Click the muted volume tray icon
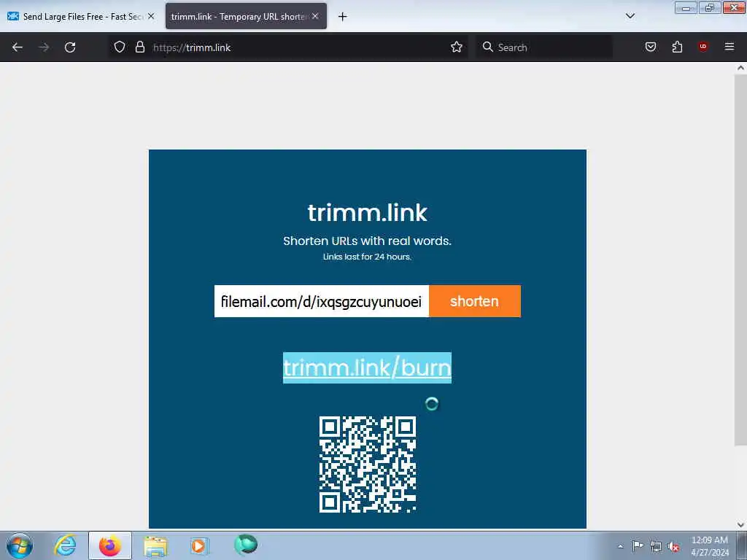The height and width of the screenshot is (560, 747). 673,547
